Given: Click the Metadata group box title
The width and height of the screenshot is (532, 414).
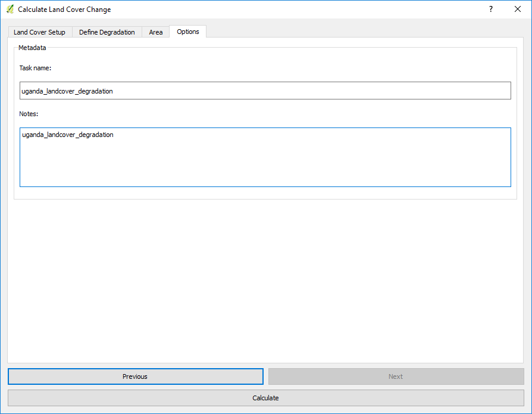Looking at the screenshot, I should [x=32, y=48].
